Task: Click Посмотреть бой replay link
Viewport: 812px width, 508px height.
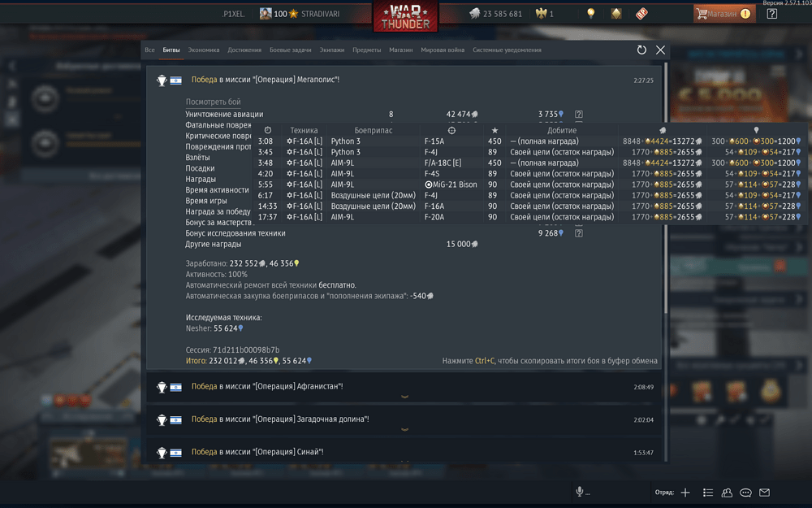Action: [213, 102]
